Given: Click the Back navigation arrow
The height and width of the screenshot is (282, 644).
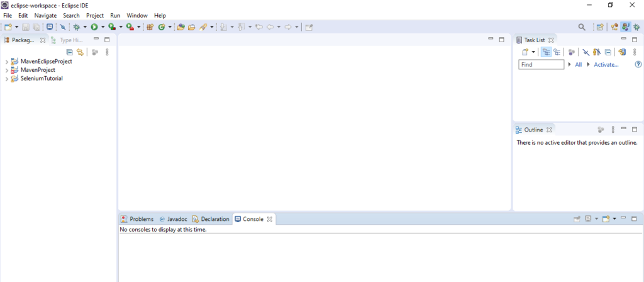Looking at the screenshot, I should pos(270,27).
